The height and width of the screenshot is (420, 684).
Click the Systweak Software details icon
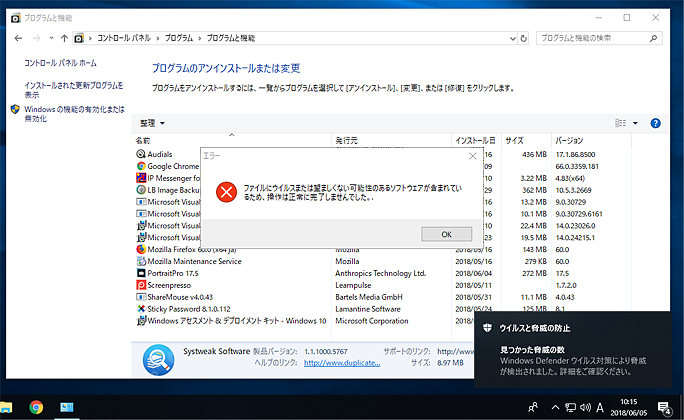pos(158,360)
